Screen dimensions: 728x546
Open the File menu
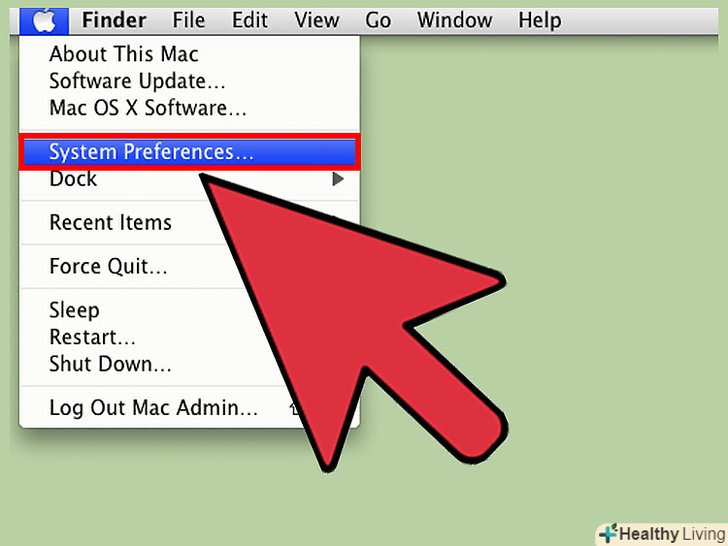point(188,20)
